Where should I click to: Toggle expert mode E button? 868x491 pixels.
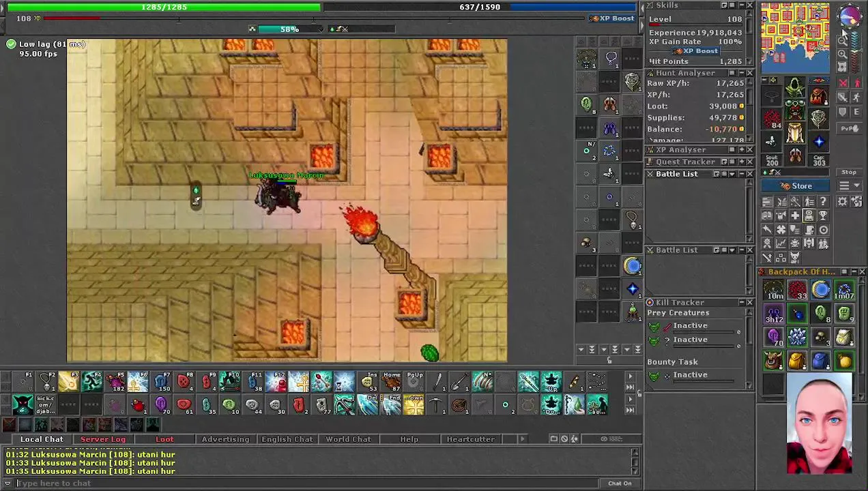[x=857, y=112]
